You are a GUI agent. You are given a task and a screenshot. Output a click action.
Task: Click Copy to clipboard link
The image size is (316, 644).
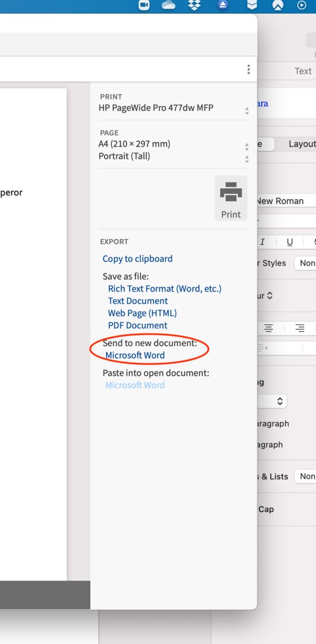137,259
